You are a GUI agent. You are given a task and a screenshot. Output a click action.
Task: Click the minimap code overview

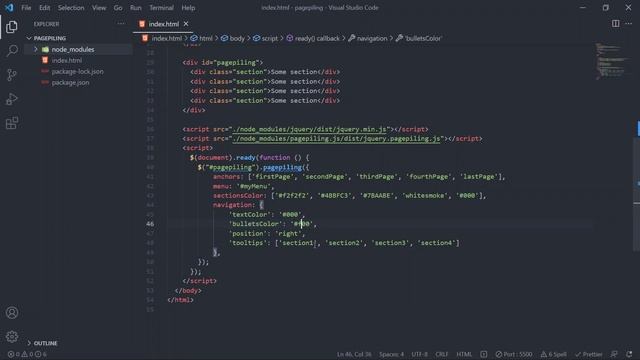click(611, 61)
